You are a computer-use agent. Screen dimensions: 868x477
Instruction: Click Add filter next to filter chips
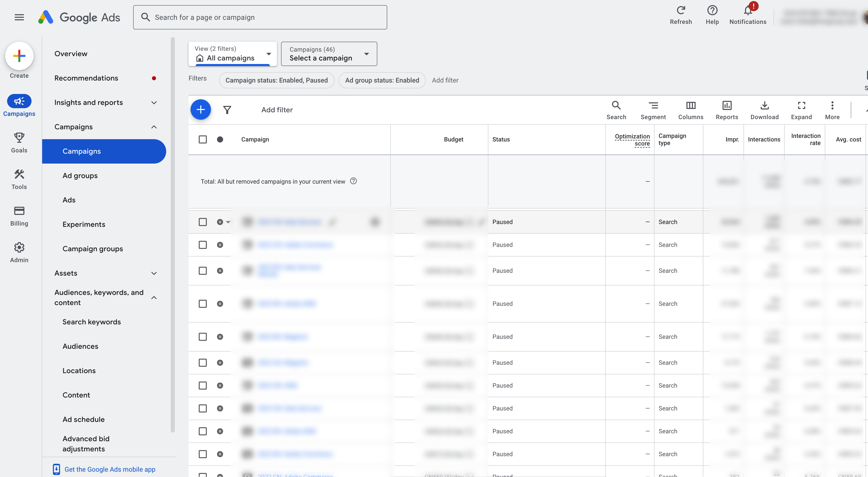pyautogui.click(x=445, y=80)
